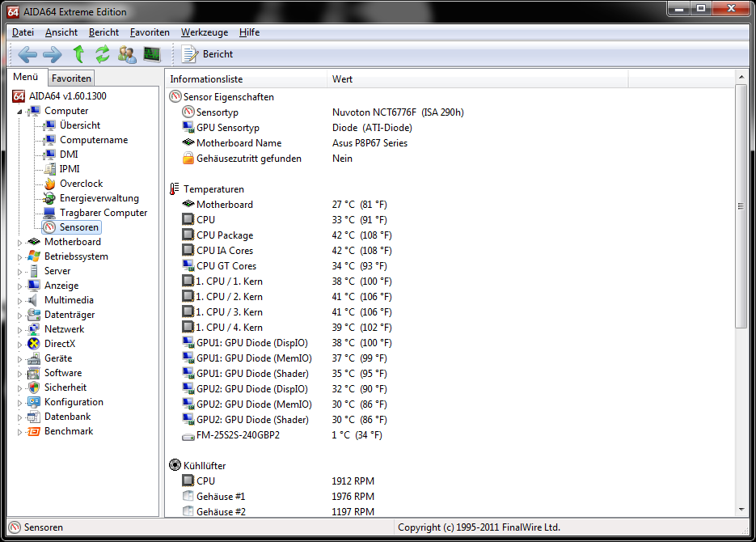The height and width of the screenshot is (542, 756).
Task: Open the system monitor graph icon
Action: pyautogui.click(x=152, y=54)
